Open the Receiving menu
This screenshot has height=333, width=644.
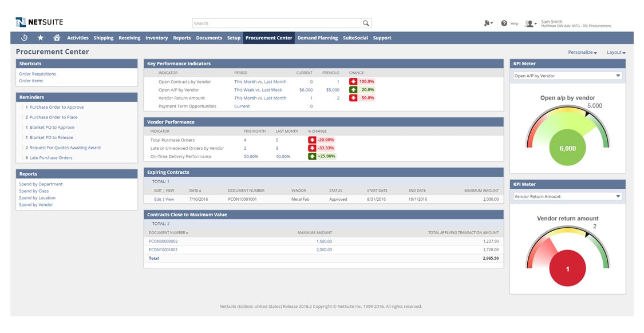point(129,38)
